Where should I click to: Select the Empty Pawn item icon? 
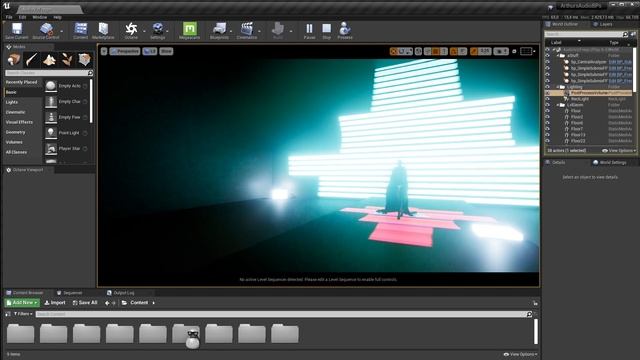(x=51, y=117)
